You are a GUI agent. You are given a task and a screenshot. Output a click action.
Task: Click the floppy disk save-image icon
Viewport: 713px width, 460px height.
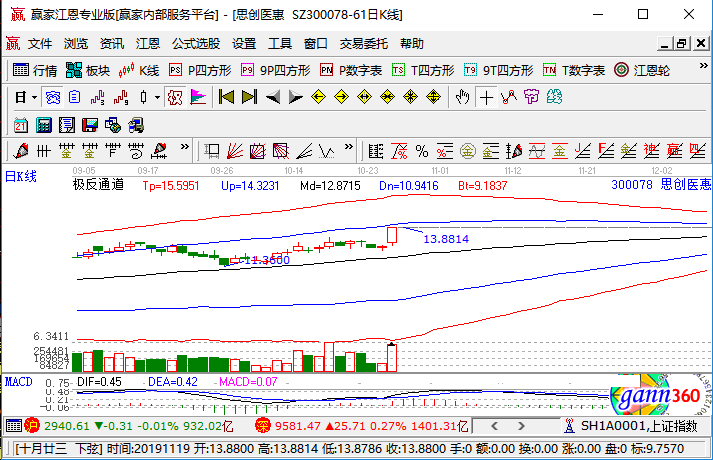[x=90, y=125]
